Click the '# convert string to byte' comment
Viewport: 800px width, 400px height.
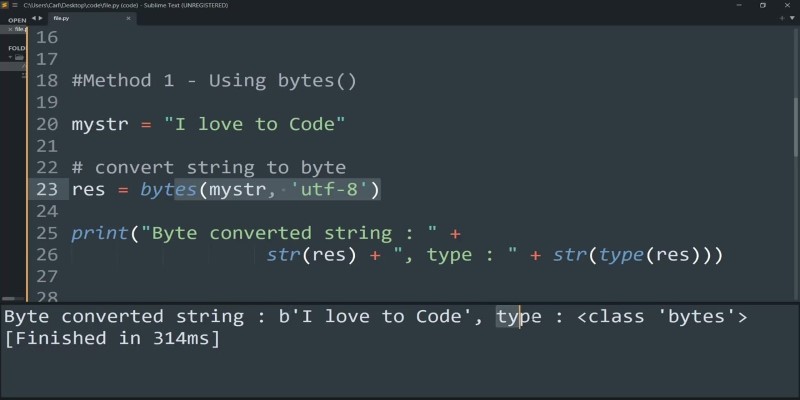click(x=209, y=168)
